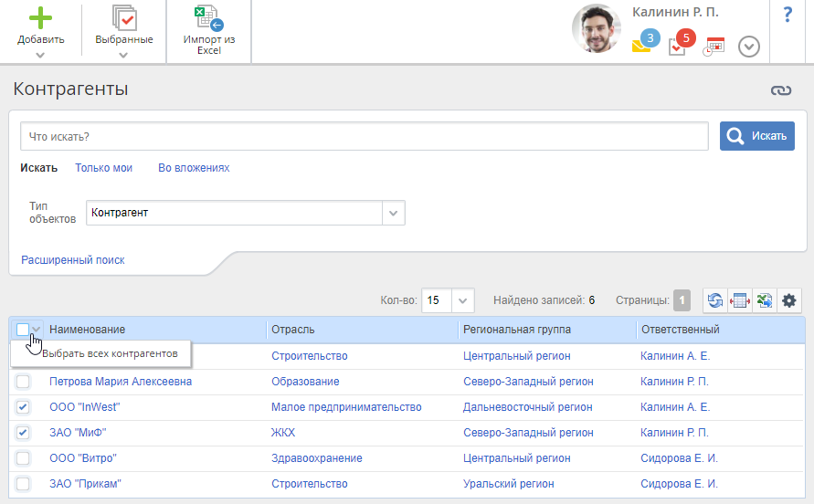Click the Что искать search field
The width and height of the screenshot is (814, 504).
pyautogui.click(x=364, y=137)
